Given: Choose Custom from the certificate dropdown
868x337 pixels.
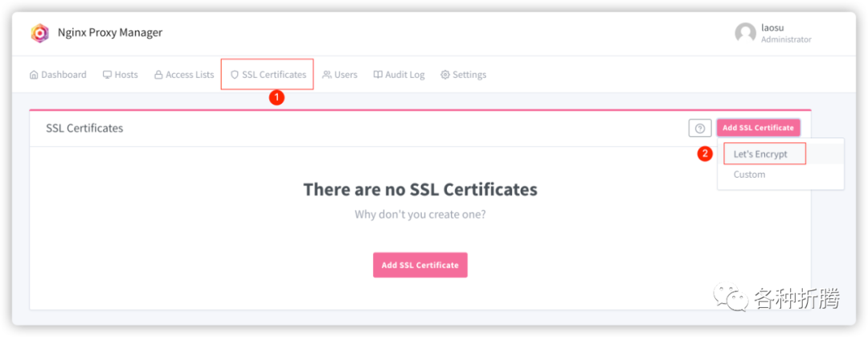Looking at the screenshot, I should (x=749, y=175).
